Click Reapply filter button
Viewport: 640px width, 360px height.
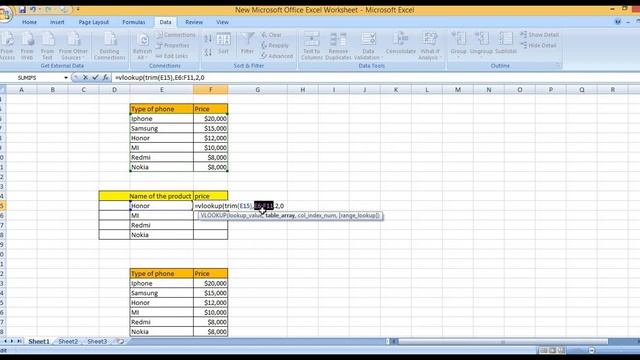(275, 46)
